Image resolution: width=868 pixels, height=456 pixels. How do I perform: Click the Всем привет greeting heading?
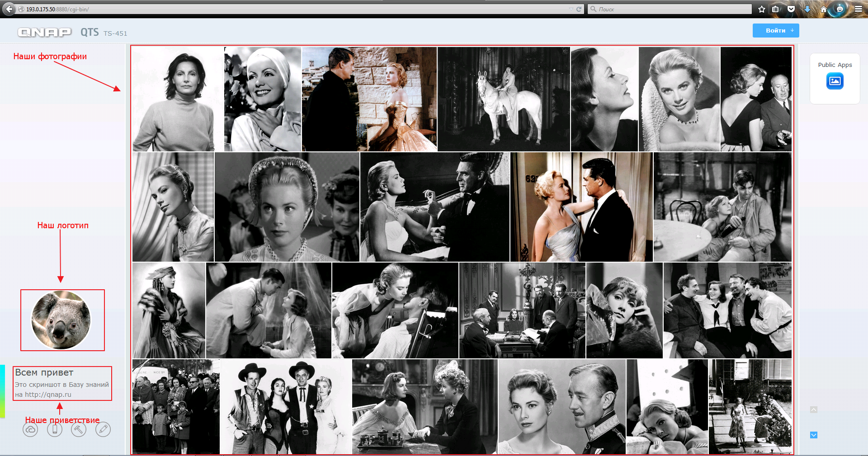44,372
